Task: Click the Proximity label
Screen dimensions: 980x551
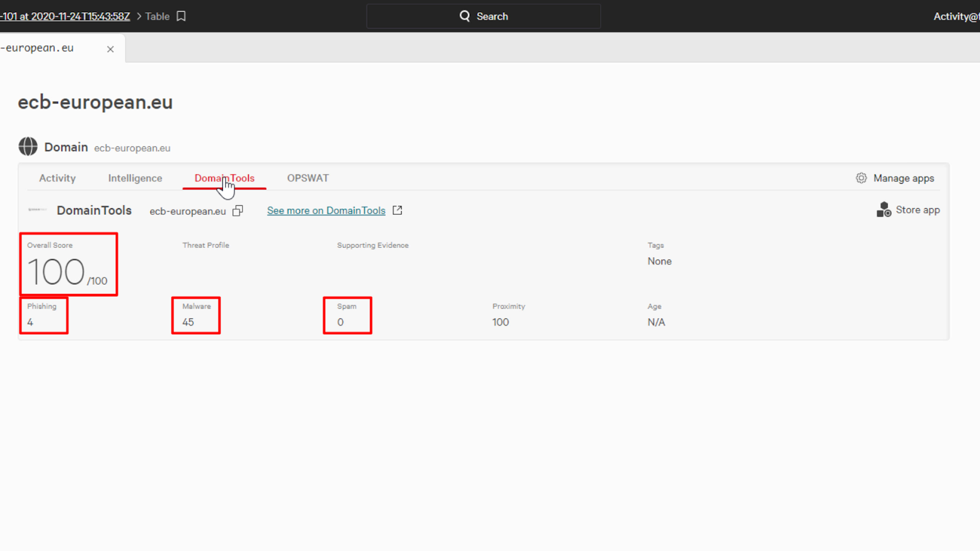Action: [x=508, y=307]
